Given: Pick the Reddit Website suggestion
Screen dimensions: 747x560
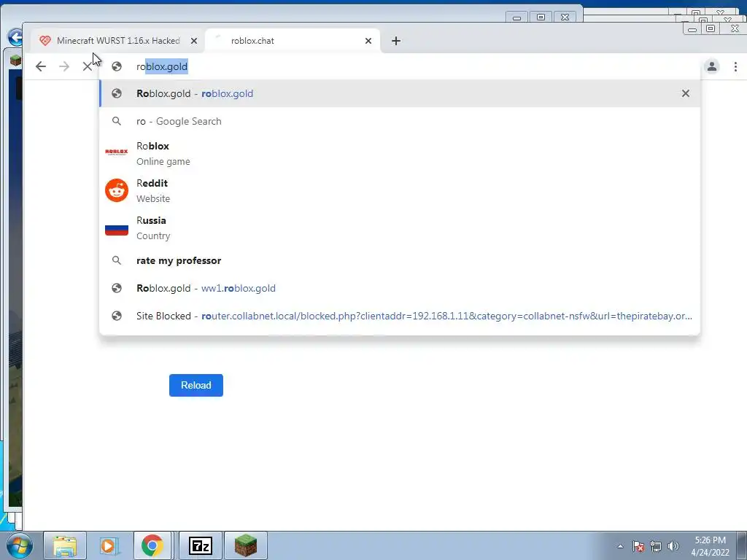Looking at the screenshot, I should [399, 190].
